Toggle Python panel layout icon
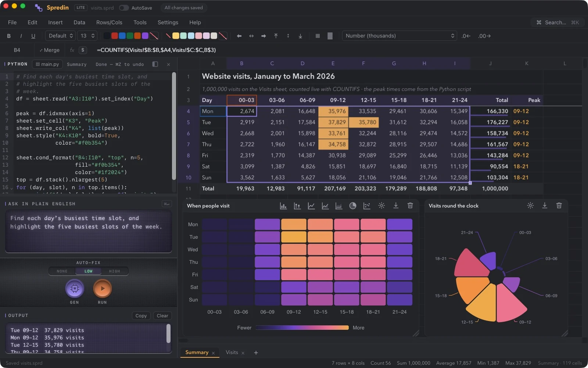 pos(155,64)
